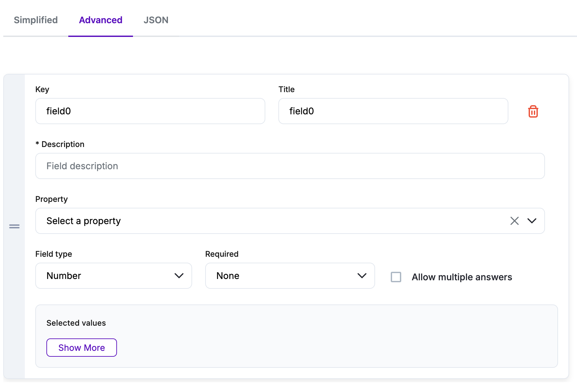The width and height of the screenshot is (577, 392).
Task: Enable the Allow multiple answers checkbox
Action: (x=396, y=277)
